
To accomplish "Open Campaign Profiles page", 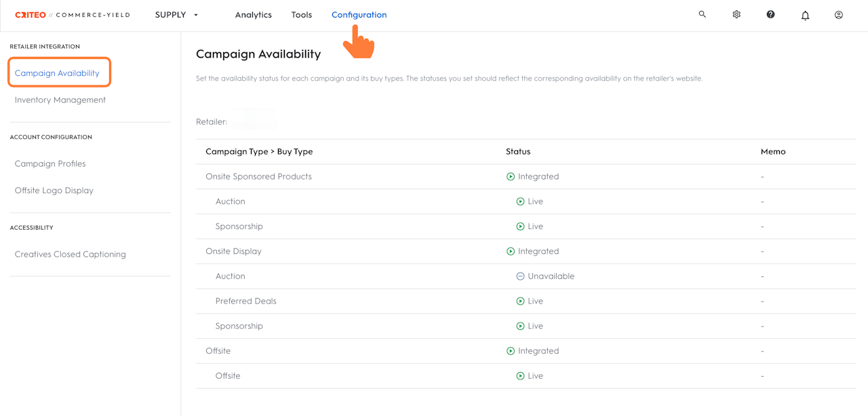I will coord(50,164).
